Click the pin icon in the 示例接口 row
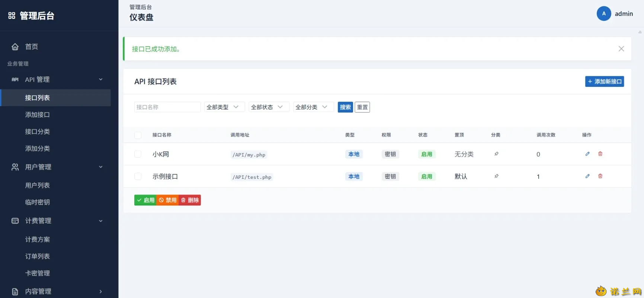 496,176
